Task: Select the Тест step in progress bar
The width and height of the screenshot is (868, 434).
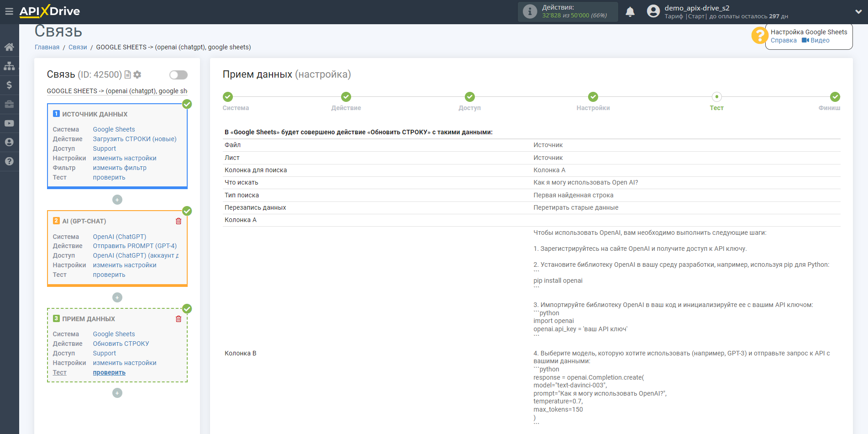Action: point(717,97)
